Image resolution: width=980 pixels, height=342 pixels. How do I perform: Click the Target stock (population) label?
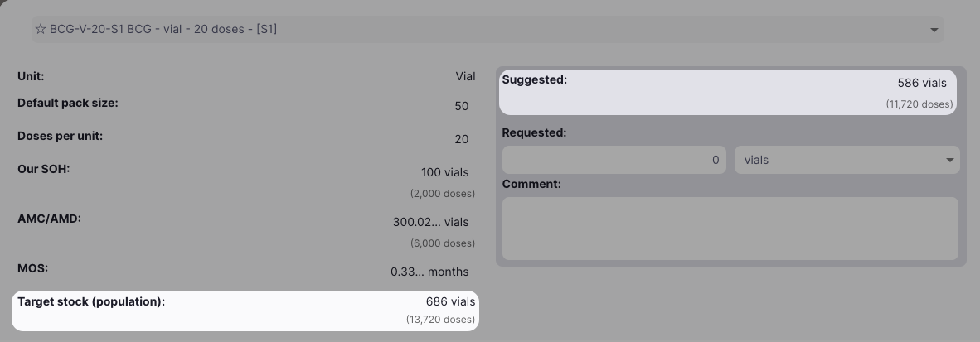91,301
